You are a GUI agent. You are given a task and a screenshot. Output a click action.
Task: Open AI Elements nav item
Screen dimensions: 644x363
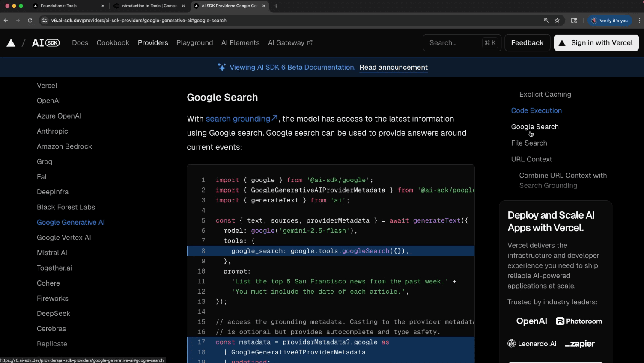[x=240, y=43]
